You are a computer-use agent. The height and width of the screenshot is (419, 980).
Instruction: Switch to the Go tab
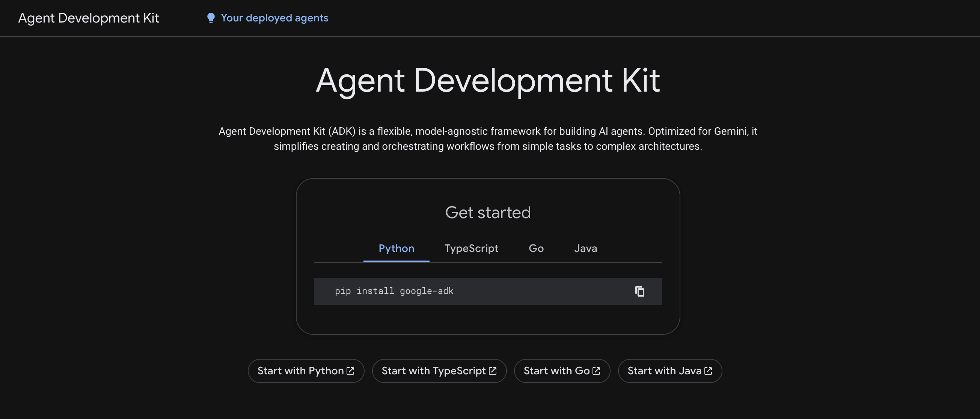(536, 249)
